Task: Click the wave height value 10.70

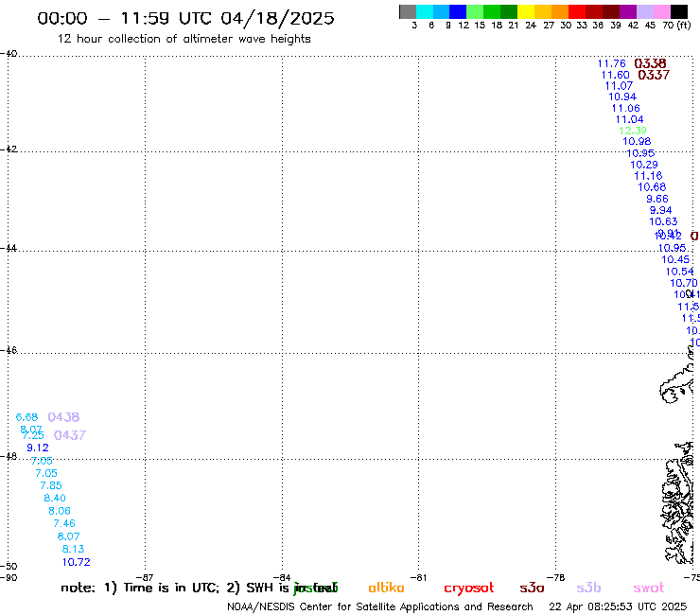Action: (x=684, y=283)
